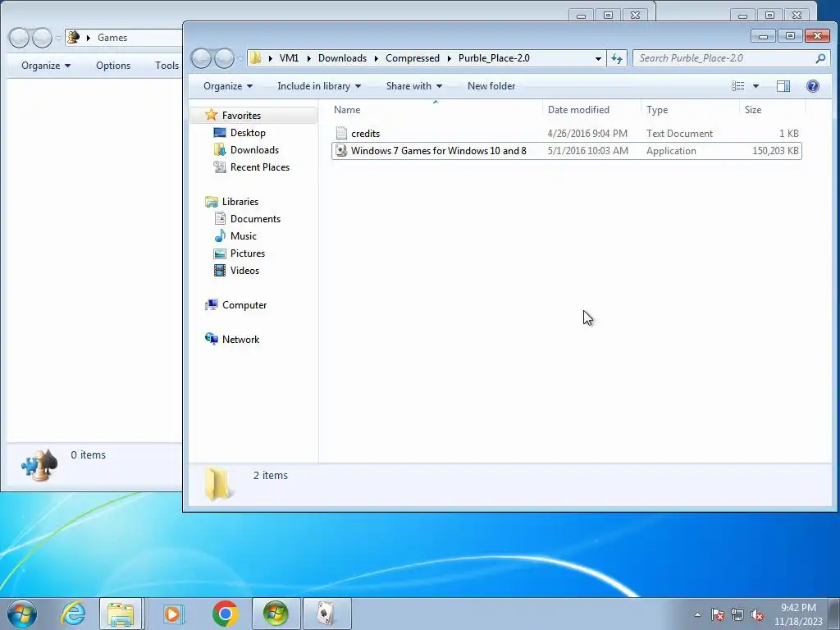The width and height of the screenshot is (840, 630).
Task: Launch Internet Explorer from taskbar
Action: click(73, 614)
